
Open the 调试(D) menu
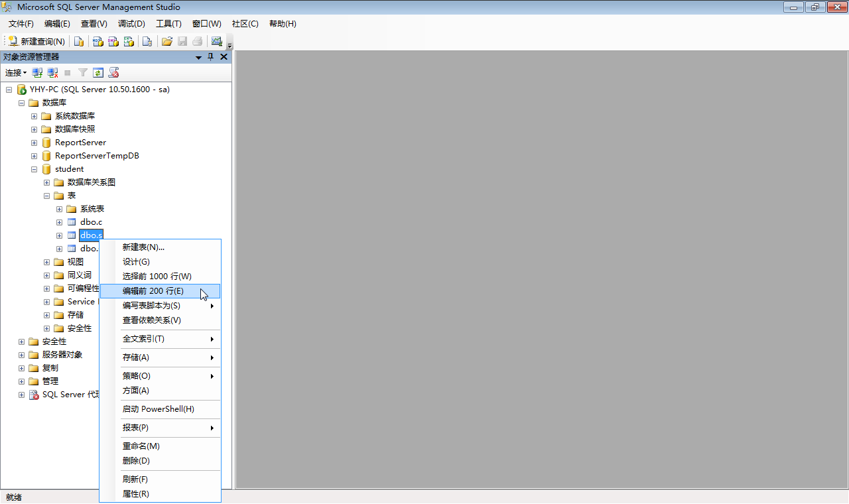131,24
